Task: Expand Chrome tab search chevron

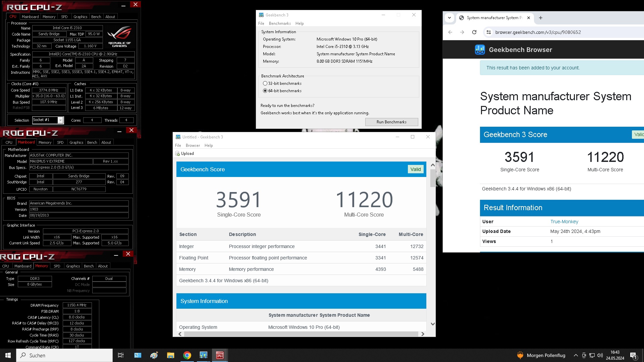Action: tap(449, 18)
